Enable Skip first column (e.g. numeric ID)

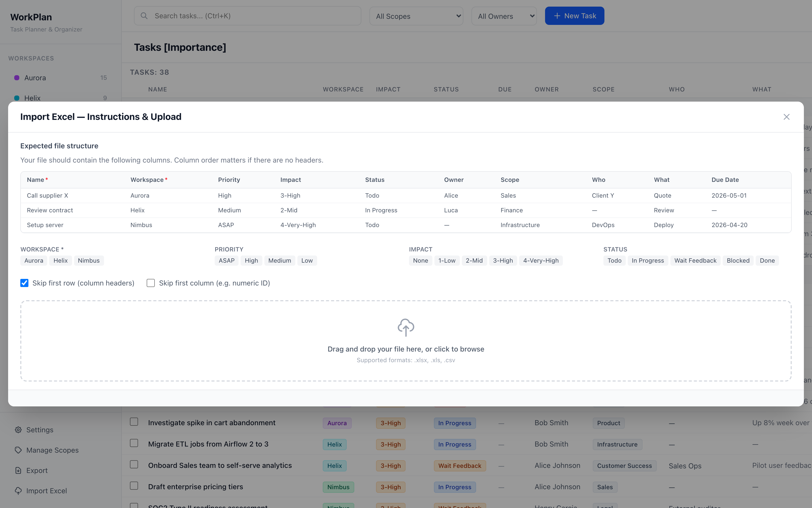coord(151,283)
